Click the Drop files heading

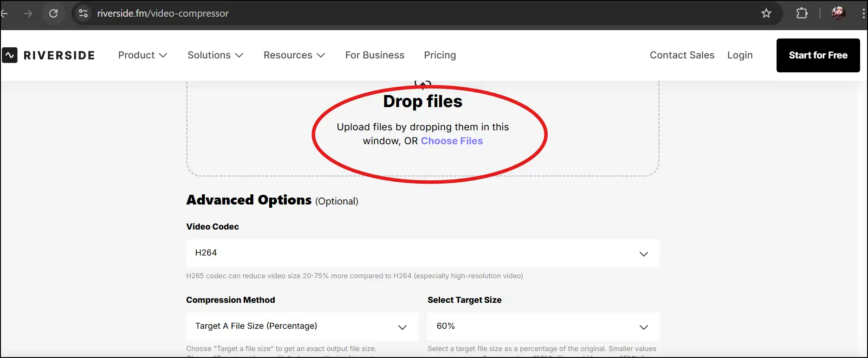pyautogui.click(x=423, y=102)
